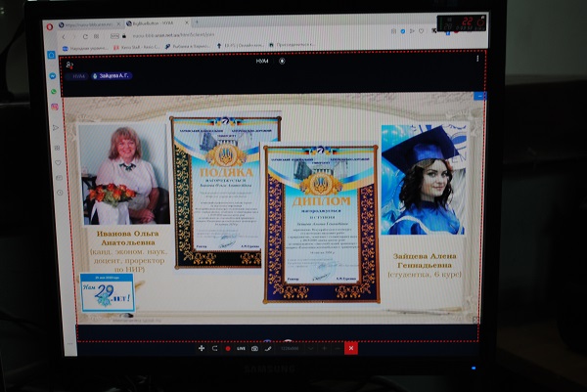Open Messenger in the Opera sidebar
587x392 pixels.
coord(54,77)
